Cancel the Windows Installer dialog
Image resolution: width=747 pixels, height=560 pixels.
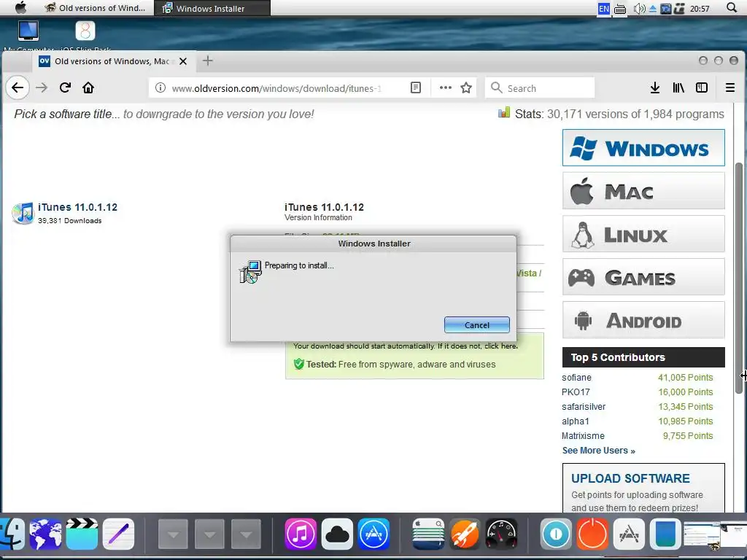coord(477,325)
